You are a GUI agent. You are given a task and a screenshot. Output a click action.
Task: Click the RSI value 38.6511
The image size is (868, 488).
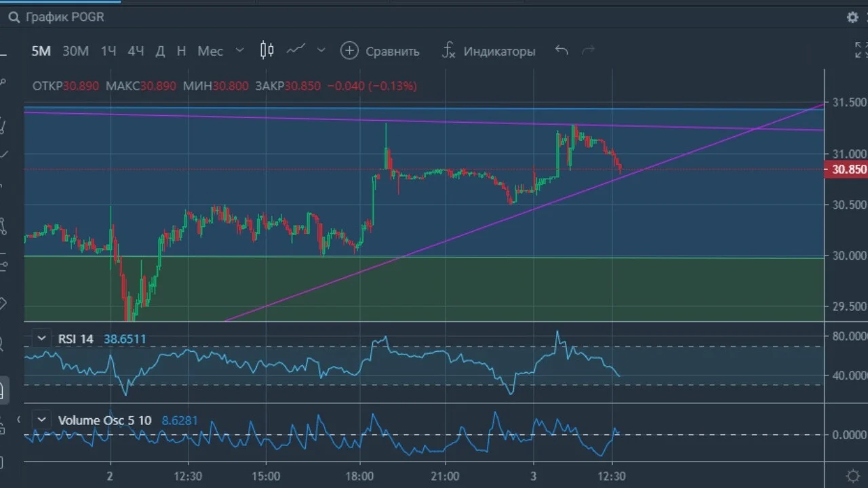125,339
